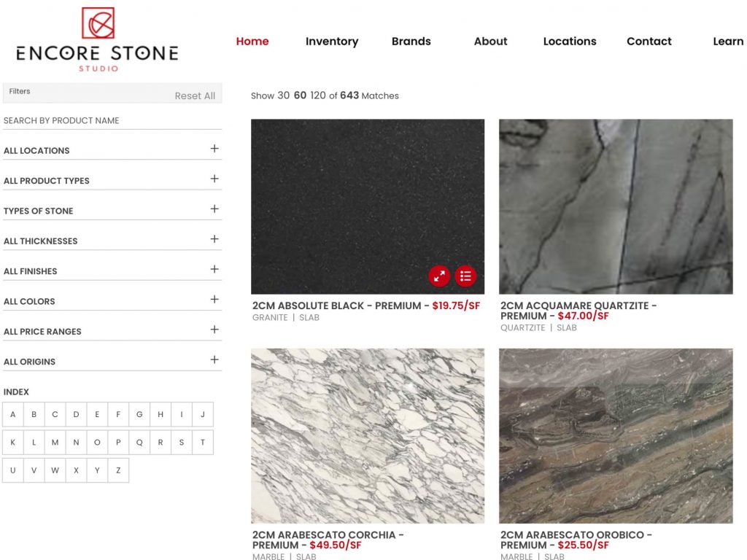This screenshot has width=747, height=560.
Task: Select index letter Y
Action: [x=97, y=470]
